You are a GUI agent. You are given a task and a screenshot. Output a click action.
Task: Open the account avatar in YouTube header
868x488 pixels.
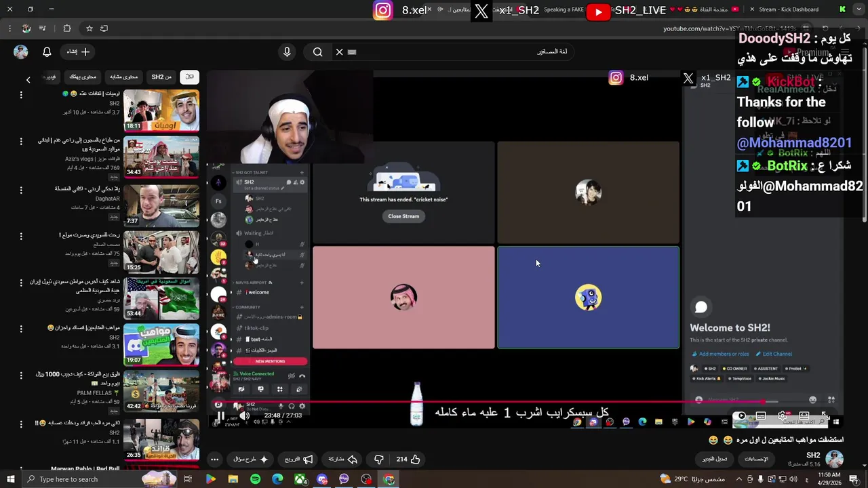(21, 52)
